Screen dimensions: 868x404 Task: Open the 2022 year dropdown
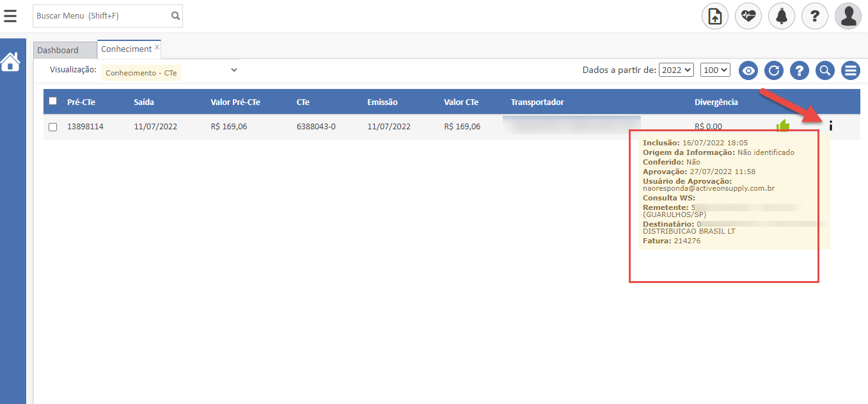(x=676, y=70)
